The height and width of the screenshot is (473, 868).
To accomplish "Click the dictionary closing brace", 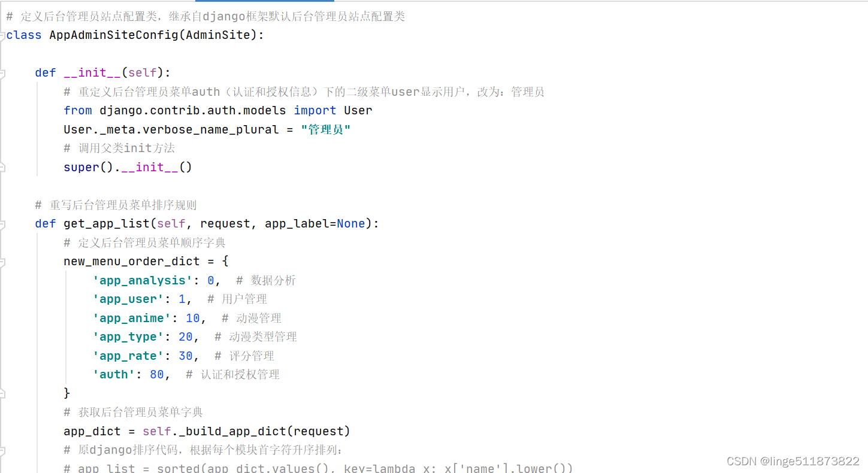I will click(67, 393).
